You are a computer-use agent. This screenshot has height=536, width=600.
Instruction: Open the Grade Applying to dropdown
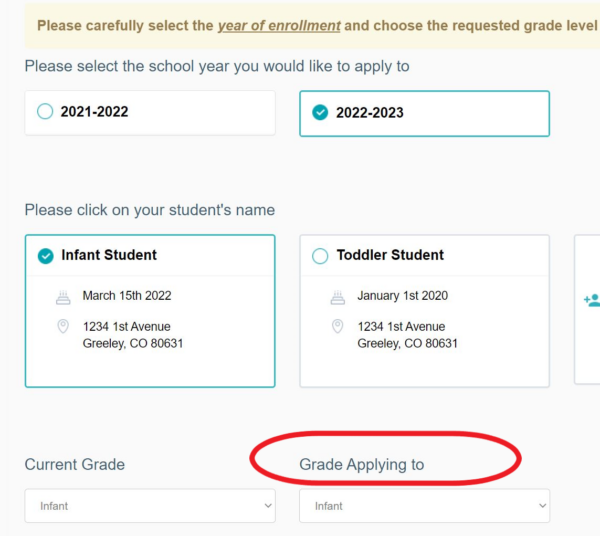click(x=424, y=506)
